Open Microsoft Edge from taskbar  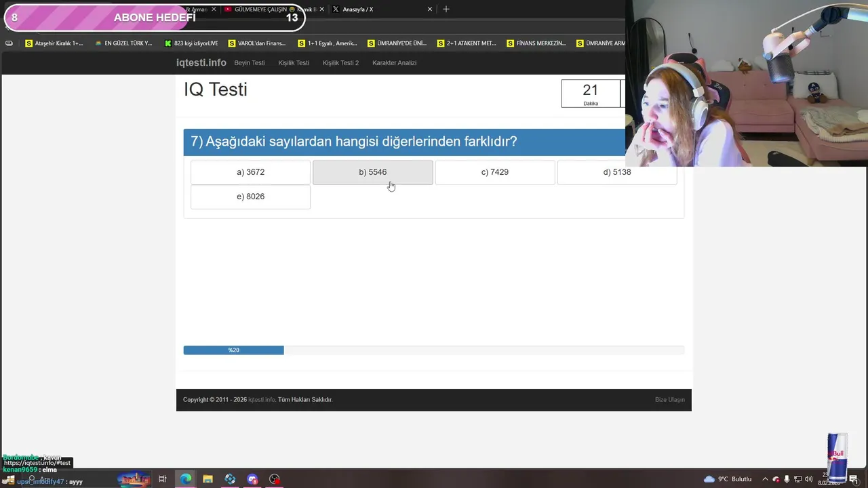coord(185,479)
